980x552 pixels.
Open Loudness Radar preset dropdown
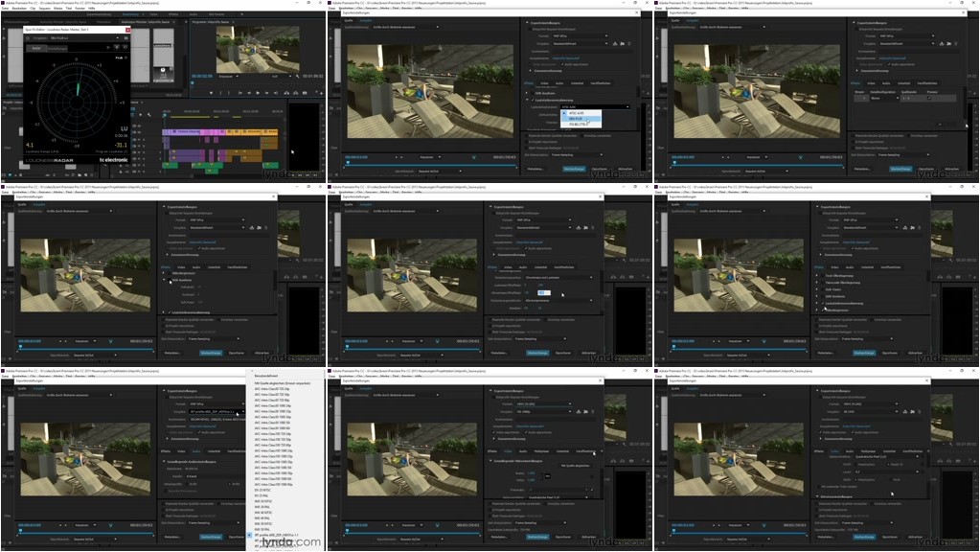pos(84,38)
